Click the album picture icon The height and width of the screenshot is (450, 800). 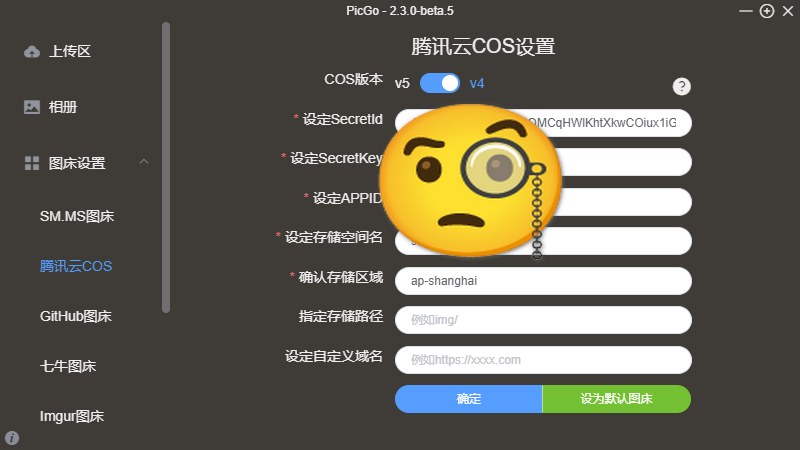32,107
